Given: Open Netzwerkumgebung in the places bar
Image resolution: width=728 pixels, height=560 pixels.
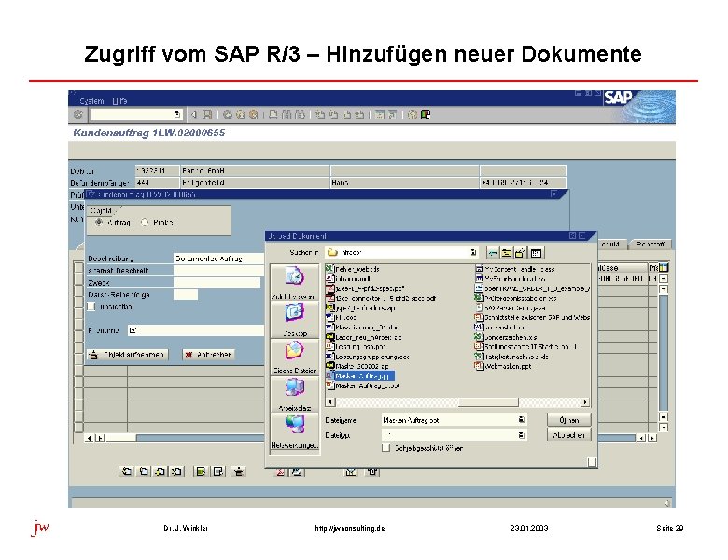Looking at the screenshot, I should coord(294,431).
